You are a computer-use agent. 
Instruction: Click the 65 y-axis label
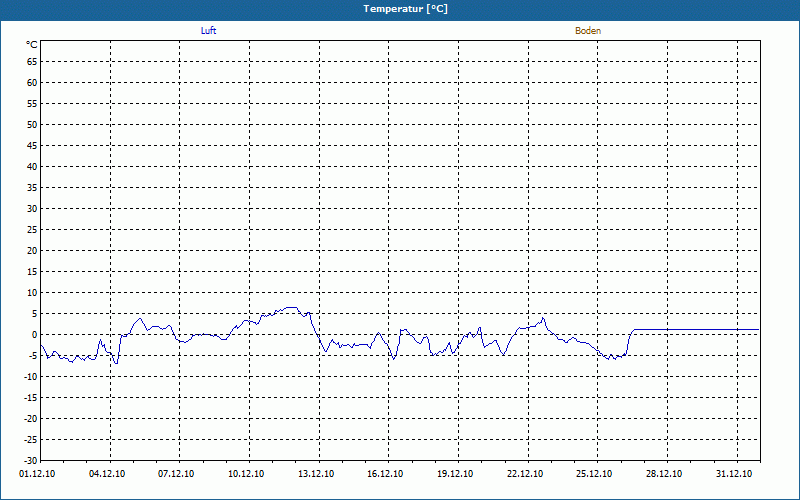[x=32, y=62]
